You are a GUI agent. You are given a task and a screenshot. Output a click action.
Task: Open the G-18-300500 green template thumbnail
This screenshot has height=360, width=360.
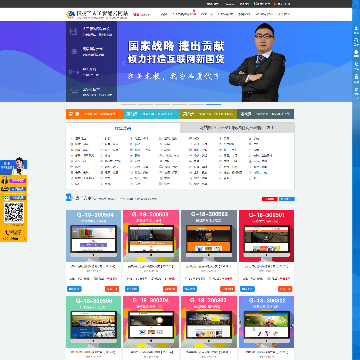pyautogui.click(x=94, y=322)
